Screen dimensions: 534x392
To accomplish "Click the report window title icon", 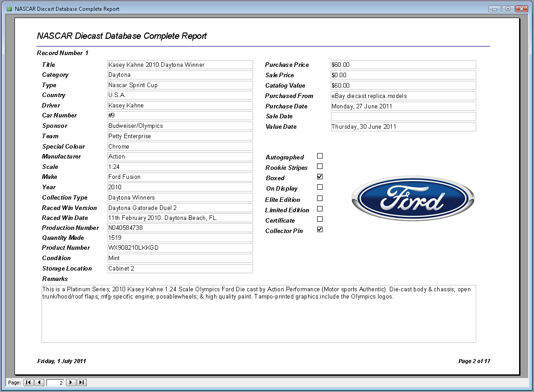I will [9, 9].
